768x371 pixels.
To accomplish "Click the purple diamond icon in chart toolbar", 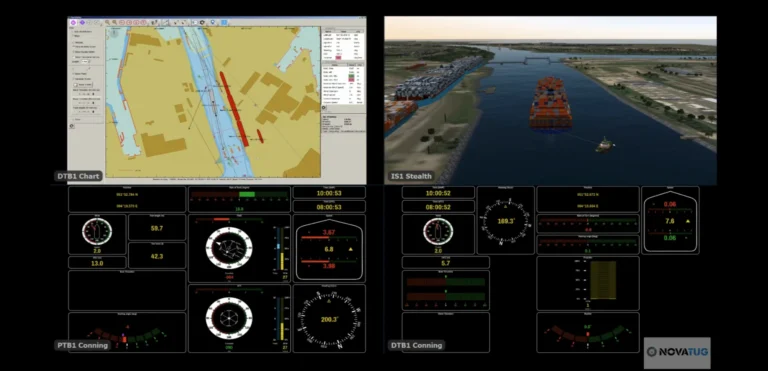I will pos(82,23).
